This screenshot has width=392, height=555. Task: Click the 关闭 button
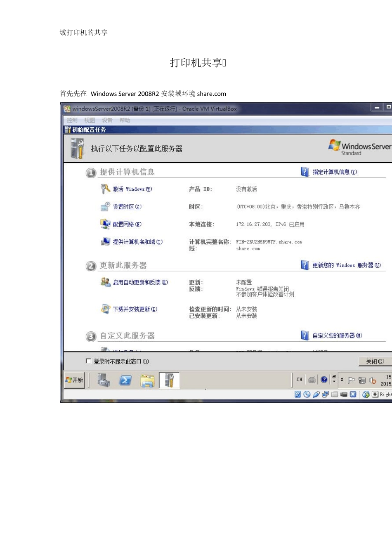click(375, 361)
